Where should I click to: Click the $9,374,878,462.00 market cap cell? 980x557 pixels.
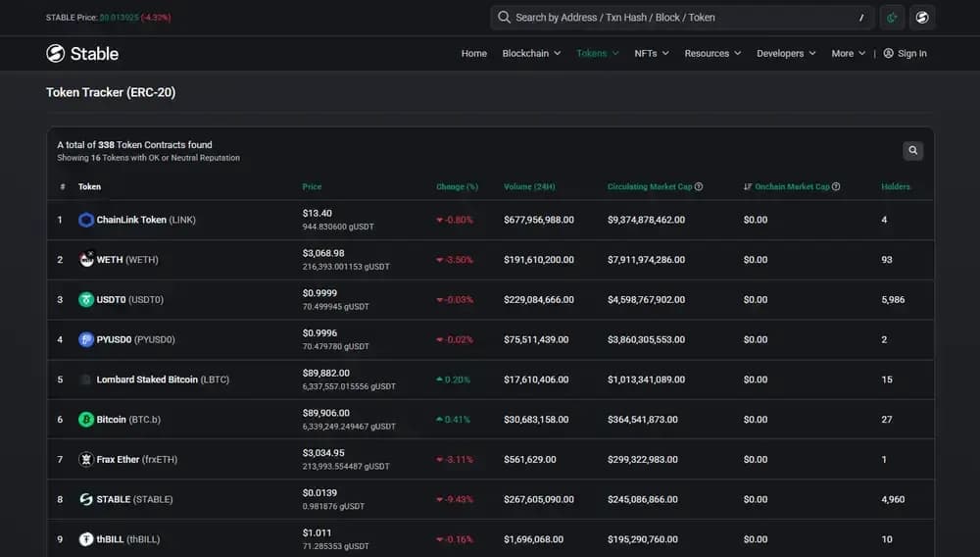click(646, 220)
